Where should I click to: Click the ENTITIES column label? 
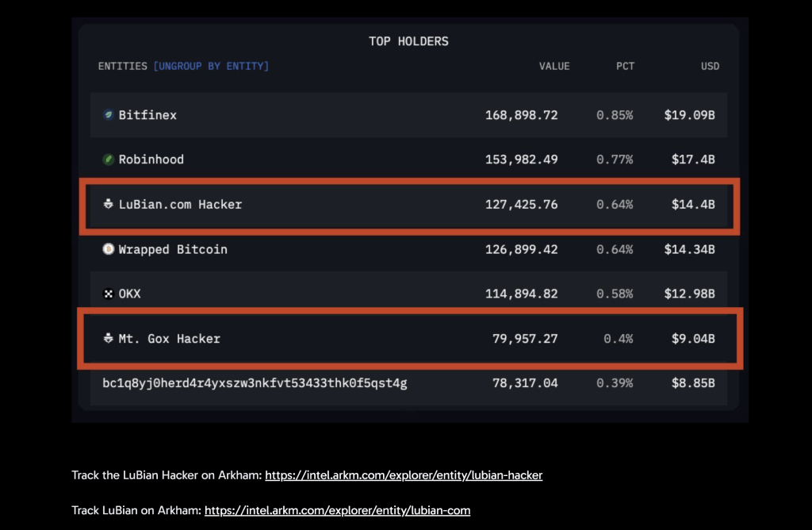coord(122,66)
